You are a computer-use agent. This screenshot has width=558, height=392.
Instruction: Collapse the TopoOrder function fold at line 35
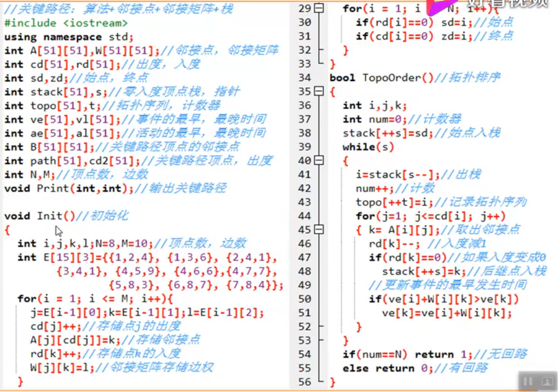(319, 91)
